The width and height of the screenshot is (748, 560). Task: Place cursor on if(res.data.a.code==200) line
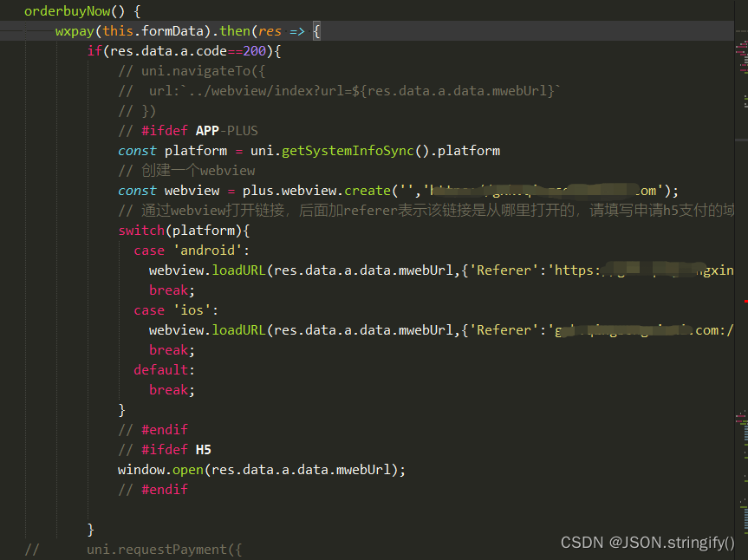click(x=184, y=51)
